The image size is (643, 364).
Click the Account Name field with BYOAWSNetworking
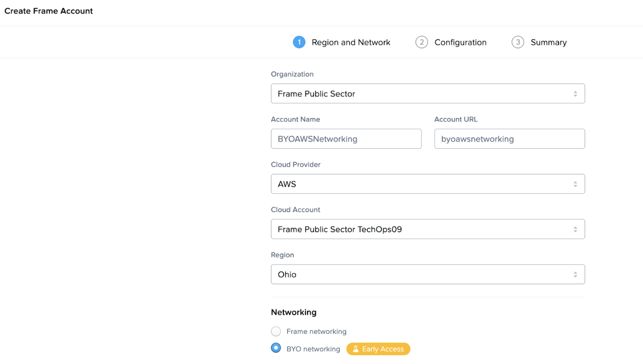pyautogui.click(x=346, y=139)
